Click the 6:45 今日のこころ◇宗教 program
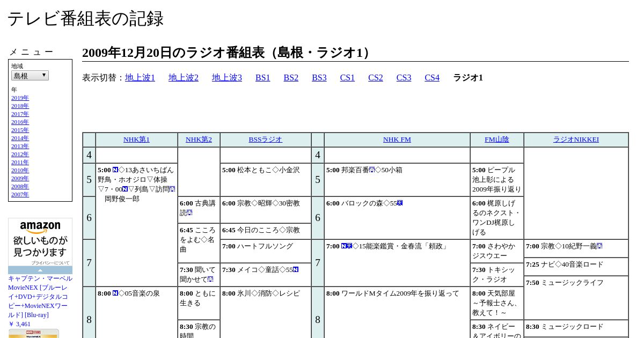 [x=266, y=231]
